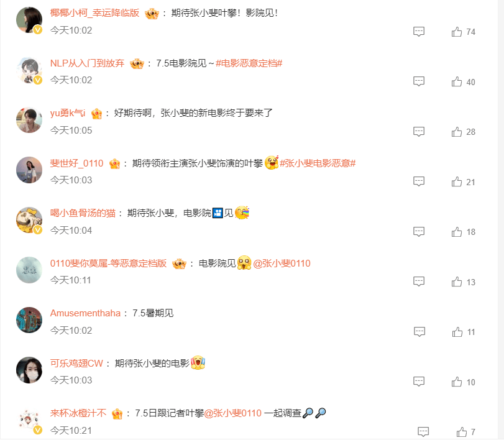Visit @张小斐0110 mention in 电影院见 comment

[282, 264]
